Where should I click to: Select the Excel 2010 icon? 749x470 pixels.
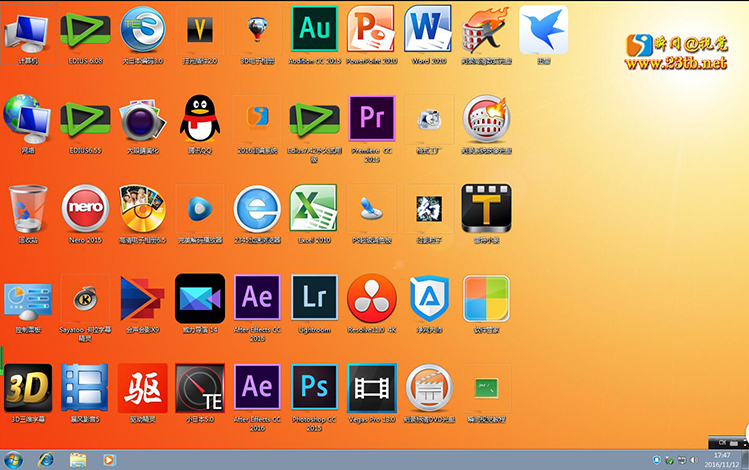pyautogui.click(x=314, y=208)
